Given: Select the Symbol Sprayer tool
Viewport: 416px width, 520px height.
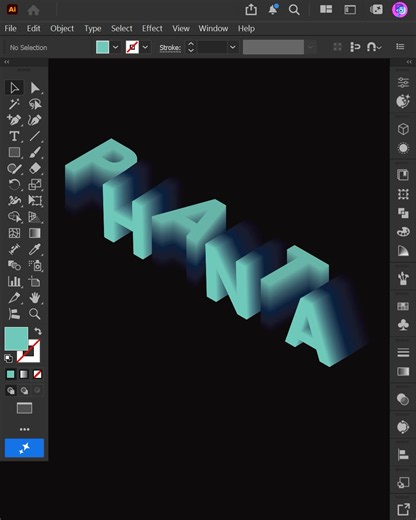Looking at the screenshot, I should coord(35,265).
